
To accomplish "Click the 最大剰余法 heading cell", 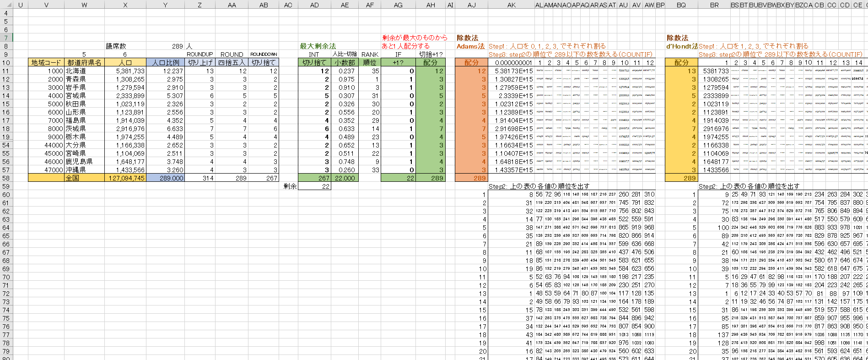I will click(x=318, y=46).
